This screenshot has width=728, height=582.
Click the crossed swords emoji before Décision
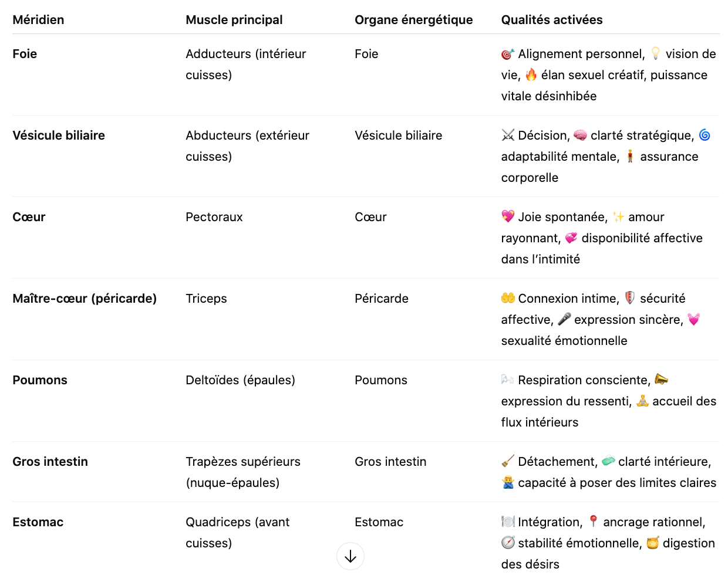click(x=508, y=136)
